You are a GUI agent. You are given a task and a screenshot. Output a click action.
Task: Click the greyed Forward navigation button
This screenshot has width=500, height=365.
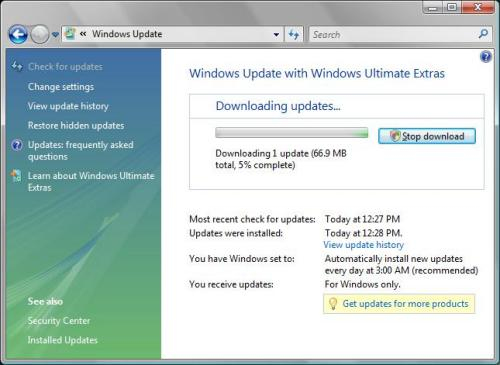click(x=40, y=34)
